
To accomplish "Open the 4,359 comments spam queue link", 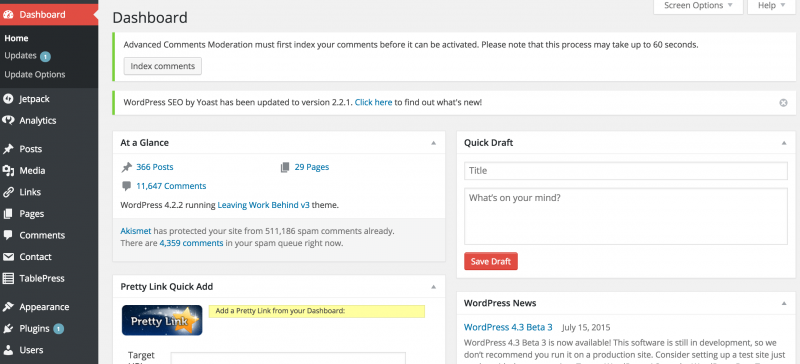I will click(191, 244).
